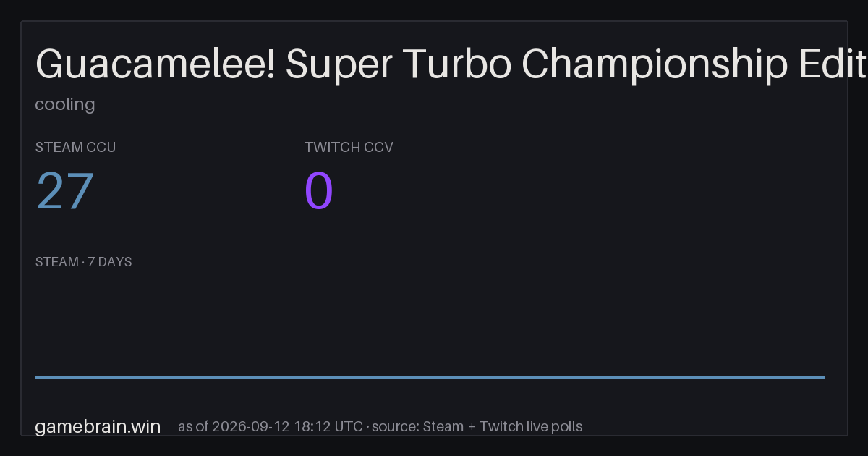Open the gamebrain.win site link
Screen dimensions: 868x456
point(98,426)
